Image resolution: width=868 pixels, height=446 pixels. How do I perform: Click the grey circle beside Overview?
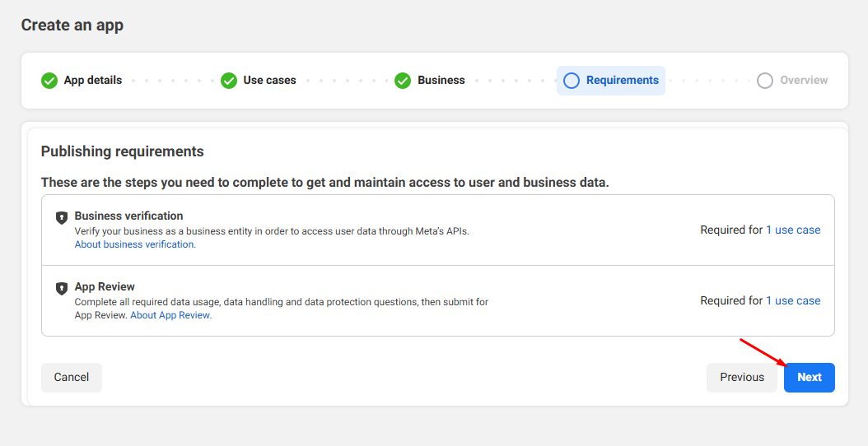coord(764,81)
